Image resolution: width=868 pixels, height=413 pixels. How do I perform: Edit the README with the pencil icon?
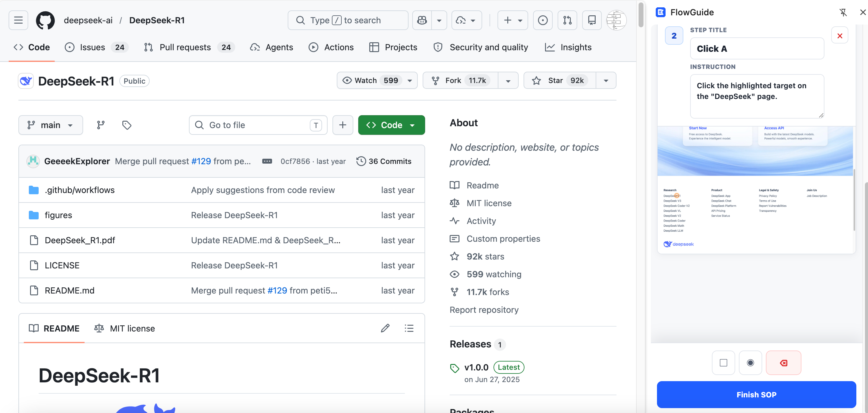point(385,328)
